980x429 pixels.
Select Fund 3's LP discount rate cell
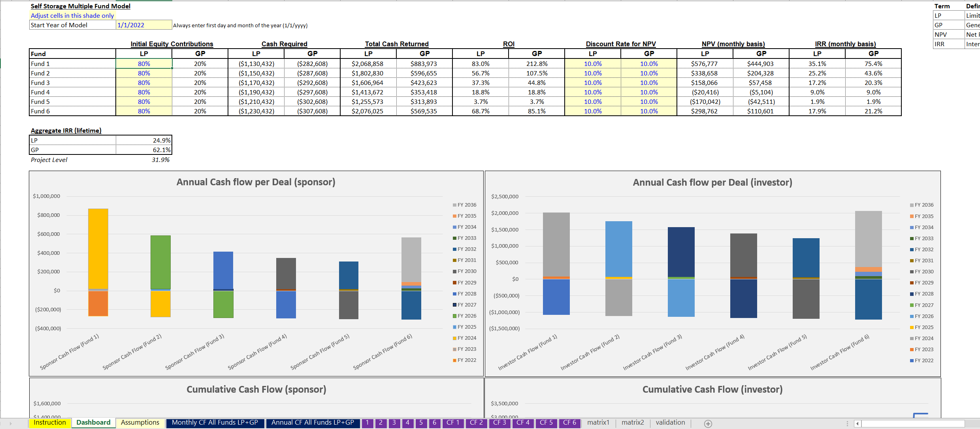593,83
